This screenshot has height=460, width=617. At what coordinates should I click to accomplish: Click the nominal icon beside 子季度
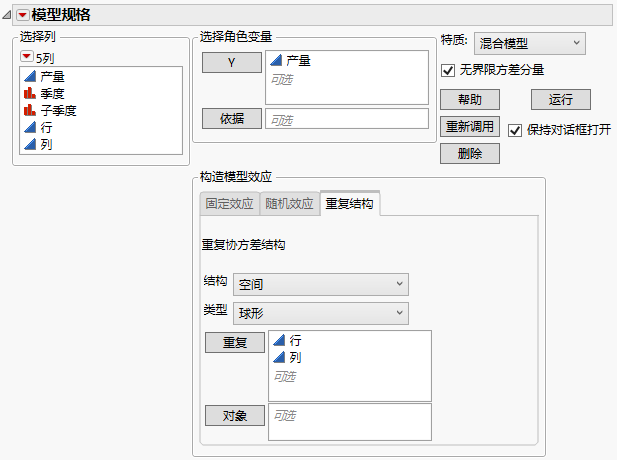pyautogui.click(x=30, y=111)
